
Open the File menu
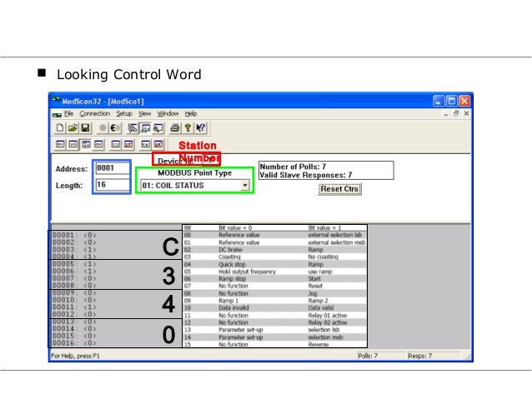point(69,113)
